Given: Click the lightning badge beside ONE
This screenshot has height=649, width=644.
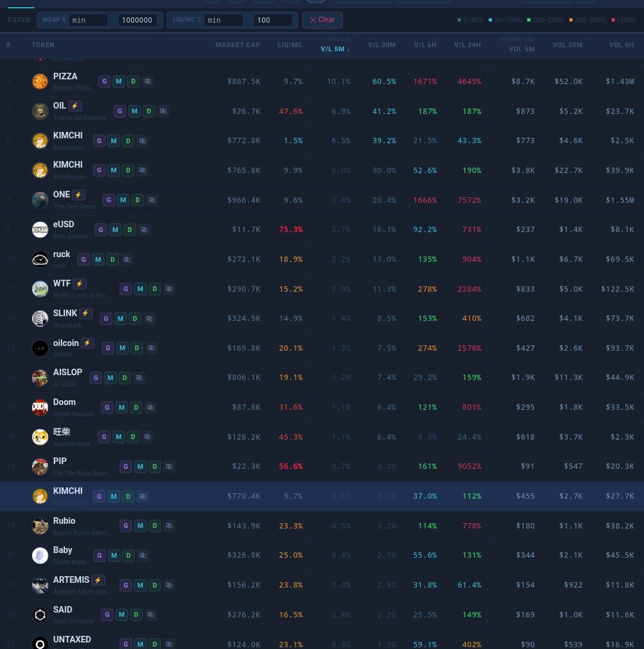Looking at the screenshot, I should click(78, 194).
